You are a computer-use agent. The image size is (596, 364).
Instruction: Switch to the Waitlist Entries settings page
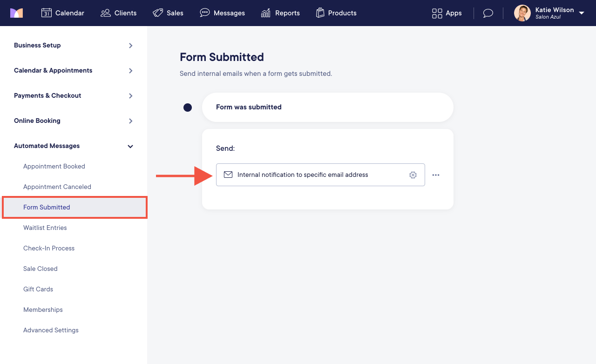pyautogui.click(x=45, y=228)
